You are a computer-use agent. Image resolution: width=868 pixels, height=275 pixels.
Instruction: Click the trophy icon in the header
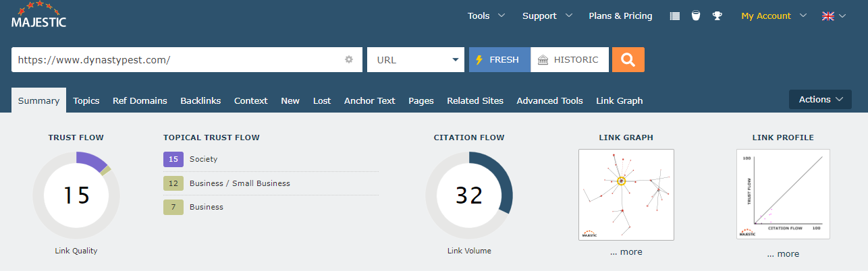pyautogui.click(x=717, y=16)
